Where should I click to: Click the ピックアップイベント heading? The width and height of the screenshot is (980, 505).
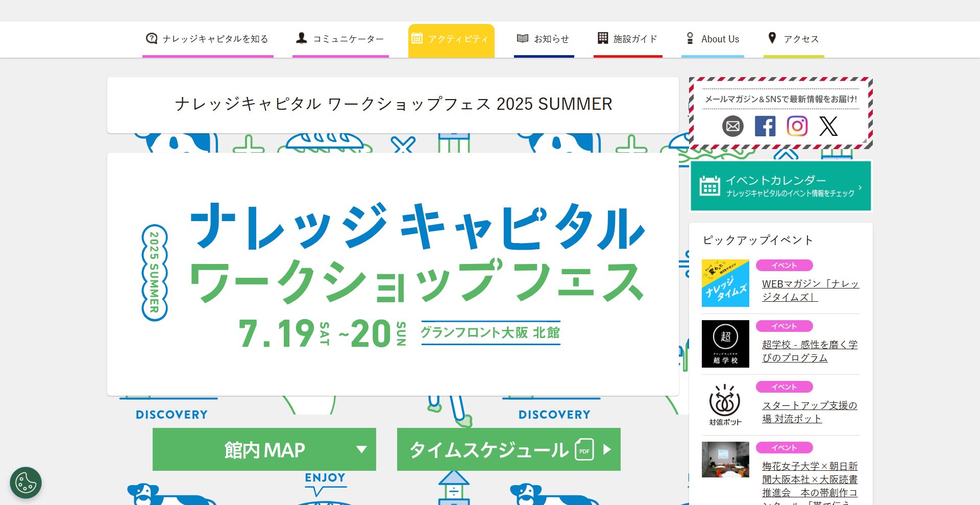click(758, 240)
